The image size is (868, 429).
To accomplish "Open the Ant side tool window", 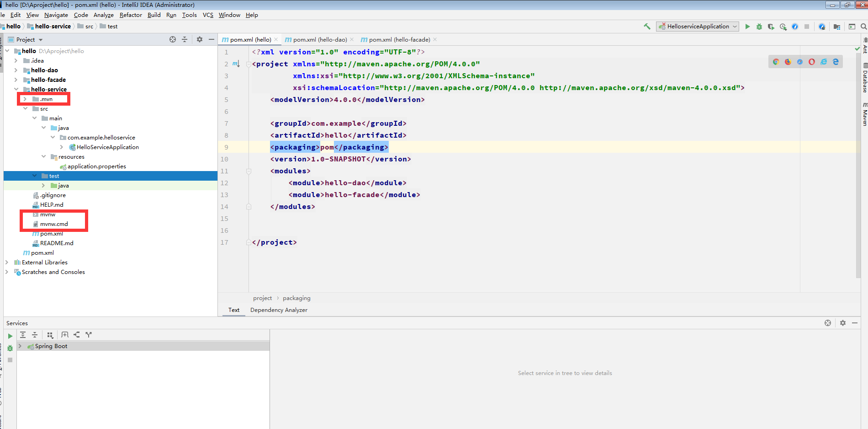I will coord(864,46).
